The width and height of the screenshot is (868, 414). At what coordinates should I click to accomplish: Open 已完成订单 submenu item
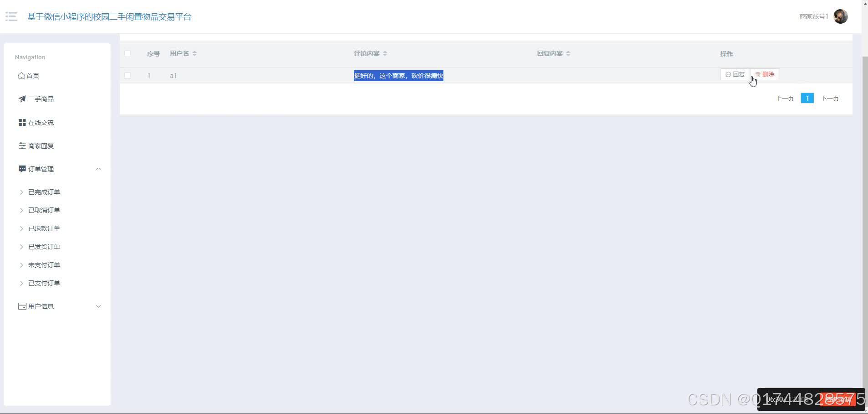(44, 192)
